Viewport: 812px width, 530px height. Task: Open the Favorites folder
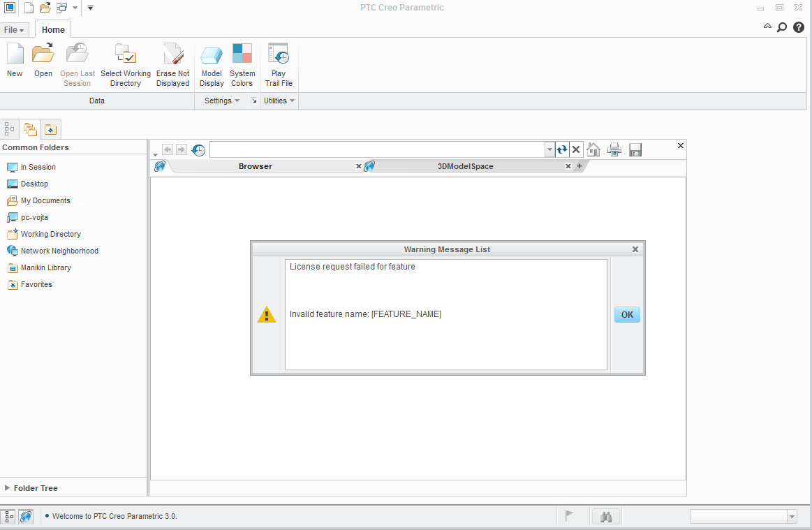click(29, 284)
